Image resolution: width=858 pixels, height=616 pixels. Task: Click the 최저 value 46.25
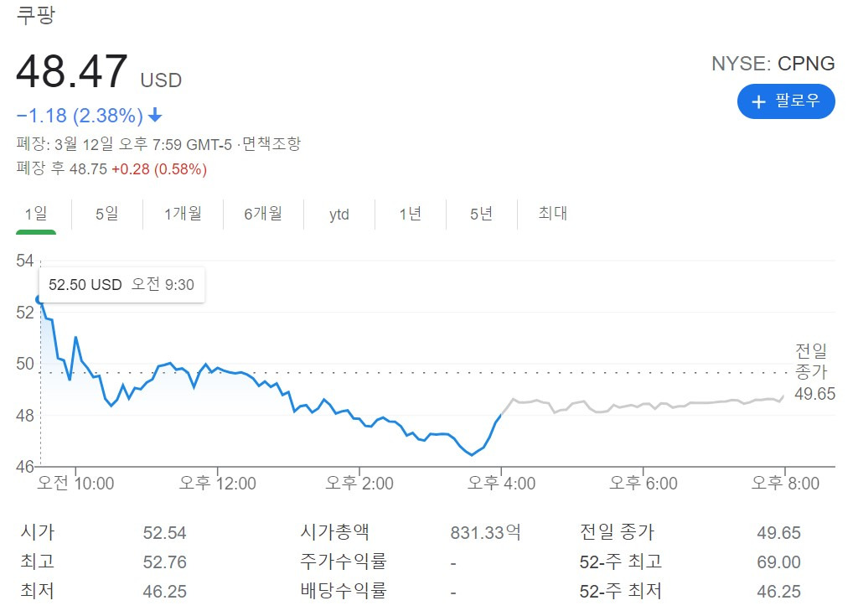pos(165,592)
